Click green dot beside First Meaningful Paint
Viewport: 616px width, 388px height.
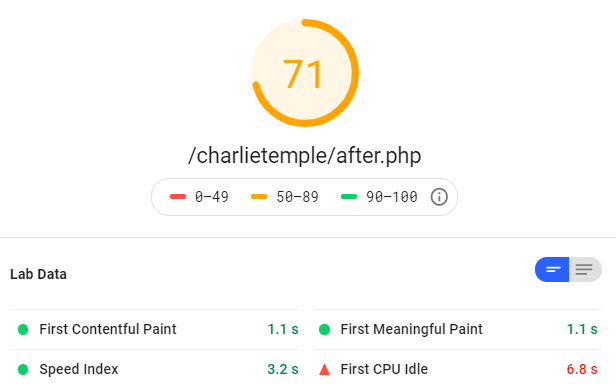point(324,329)
